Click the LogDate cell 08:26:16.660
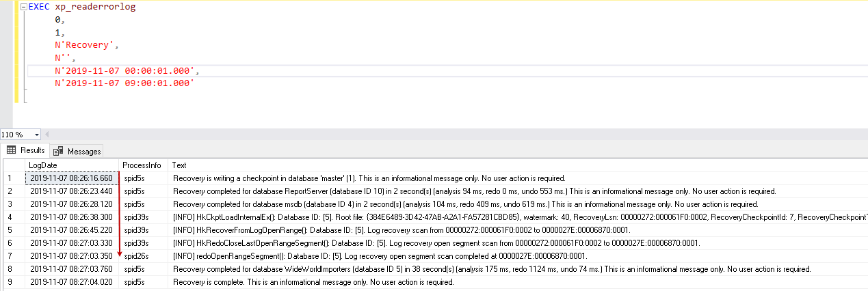 72,178
